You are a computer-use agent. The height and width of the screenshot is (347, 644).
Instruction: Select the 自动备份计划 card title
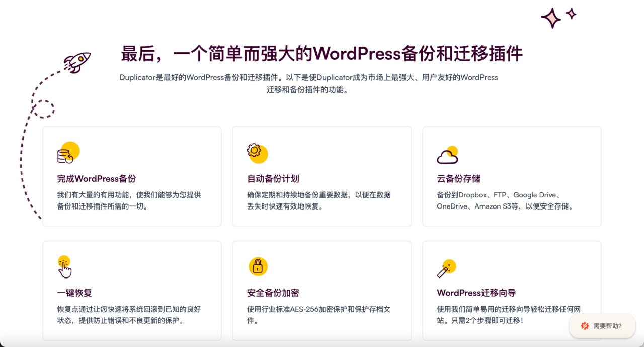coord(273,179)
